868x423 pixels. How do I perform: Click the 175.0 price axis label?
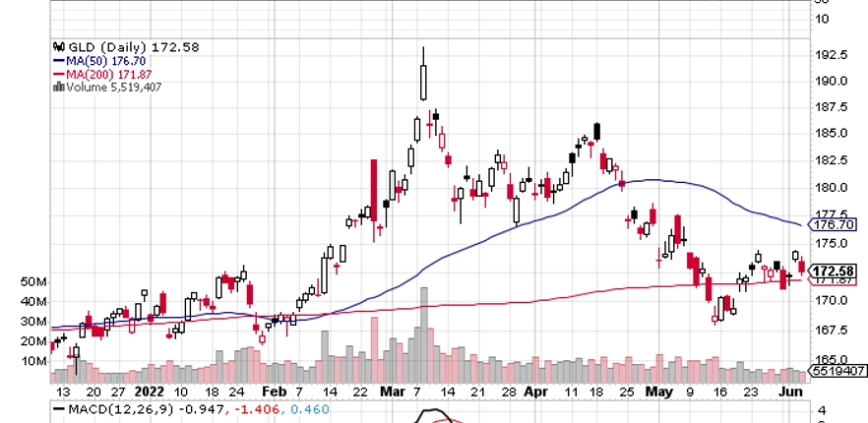coord(832,244)
